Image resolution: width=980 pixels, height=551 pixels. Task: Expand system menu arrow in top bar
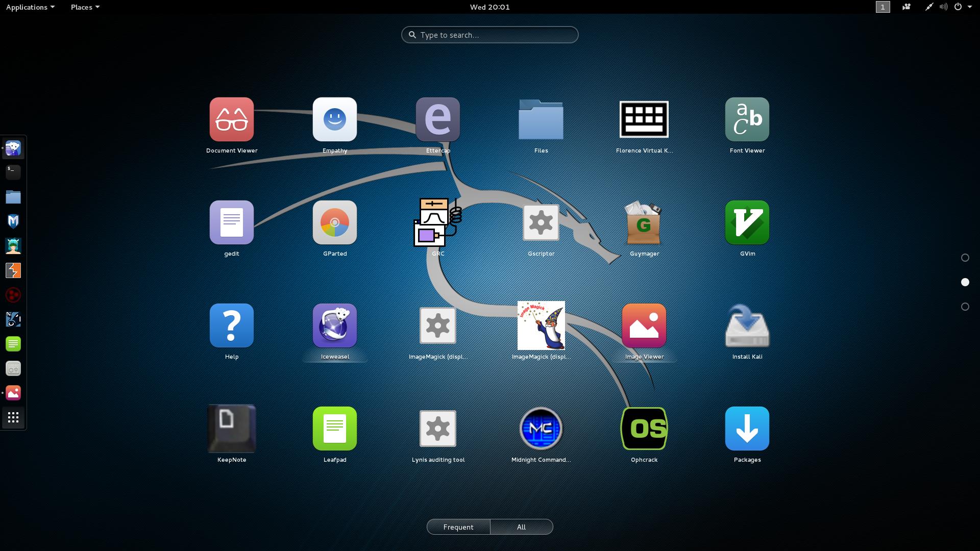pyautogui.click(x=970, y=7)
